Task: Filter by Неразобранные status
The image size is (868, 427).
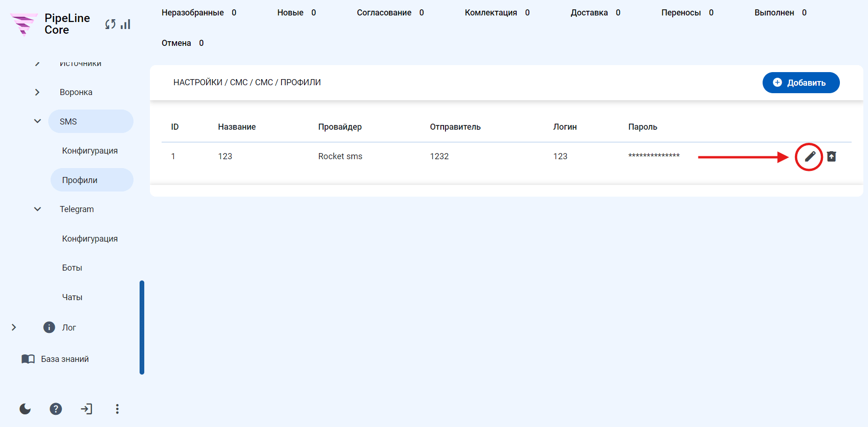Action: [199, 13]
